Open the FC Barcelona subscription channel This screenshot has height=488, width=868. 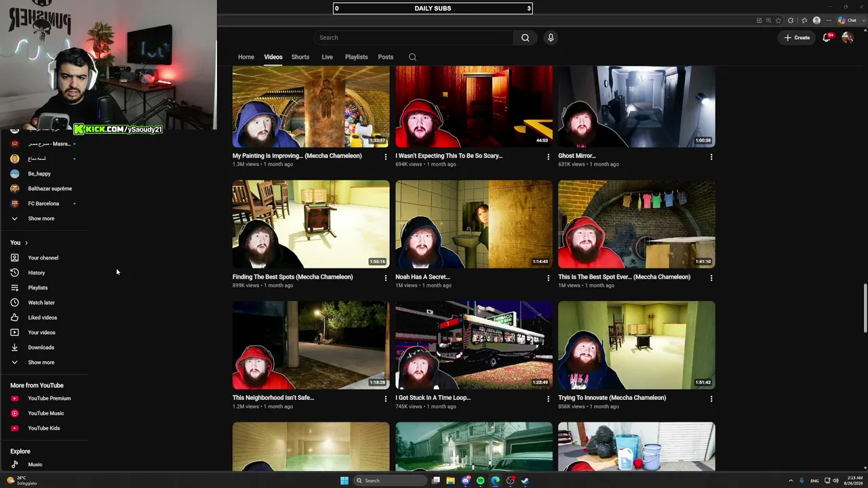click(43, 203)
